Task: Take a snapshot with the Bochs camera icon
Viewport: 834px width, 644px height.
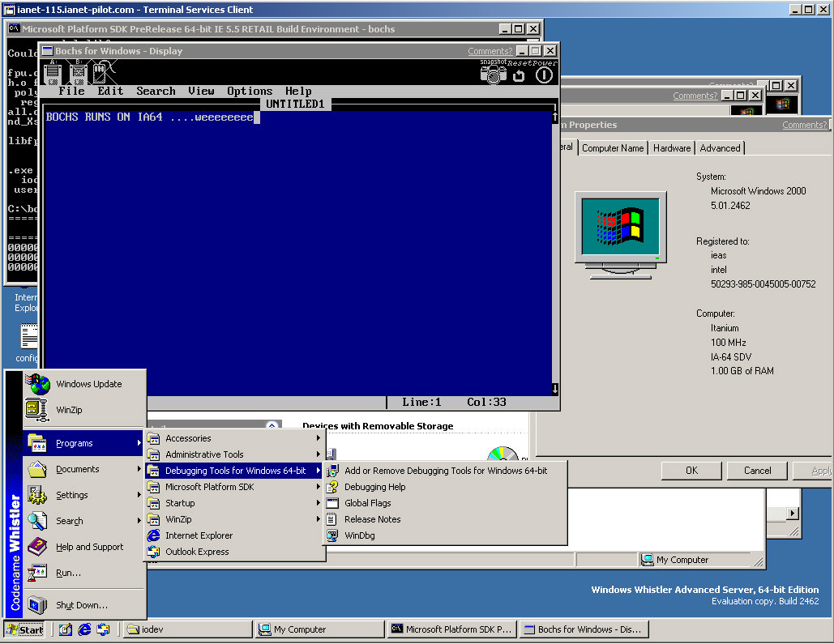Action: tap(493, 74)
